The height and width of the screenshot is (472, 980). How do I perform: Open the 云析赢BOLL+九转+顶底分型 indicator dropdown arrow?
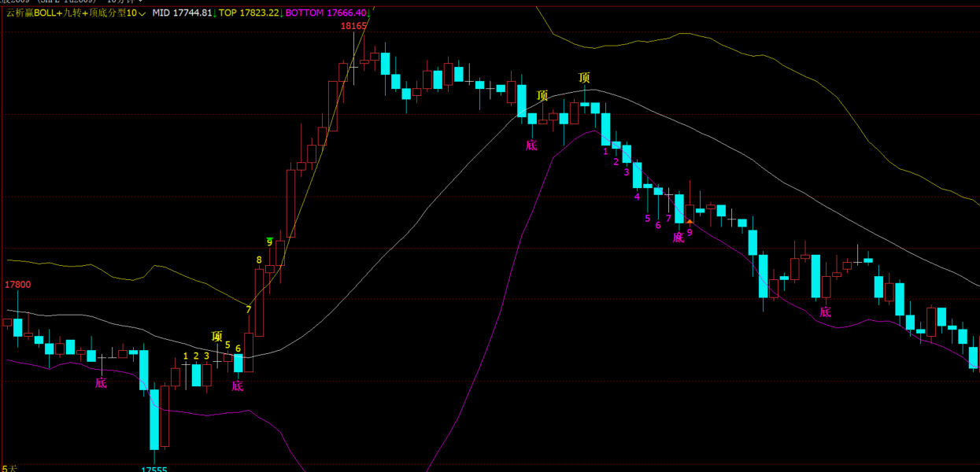[x=142, y=13]
